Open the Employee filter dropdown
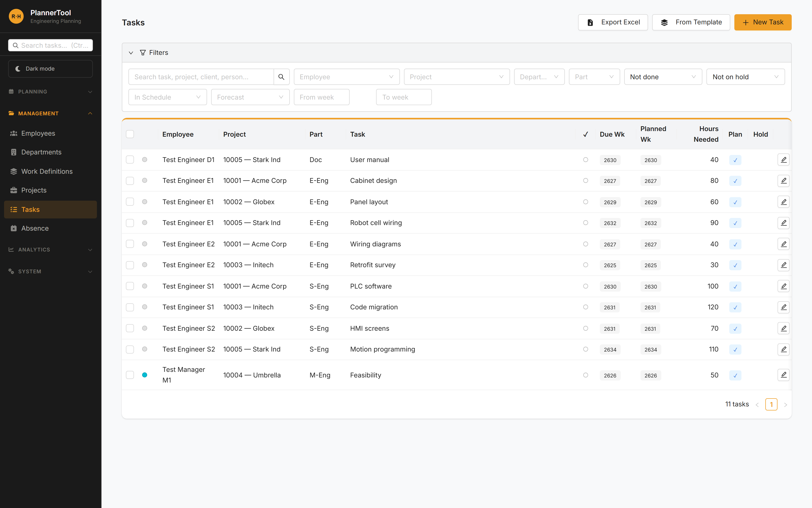 point(347,77)
